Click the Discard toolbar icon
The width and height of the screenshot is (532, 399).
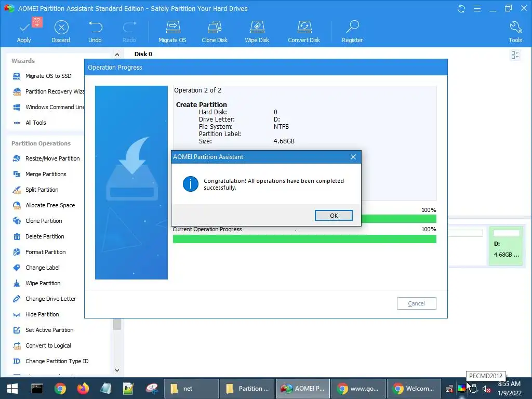[x=61, y=28]
